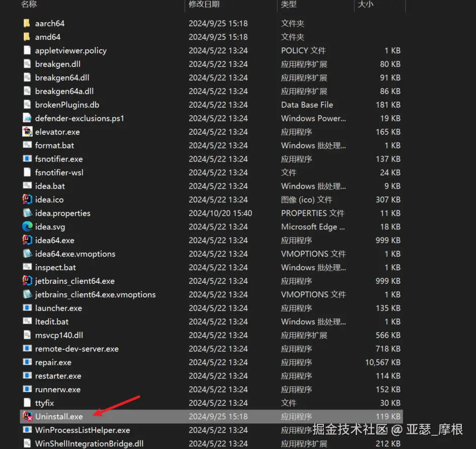Screen dimensions: 476x449
Task: Click the Windows Power... type cell
Action: coord(314,118)
